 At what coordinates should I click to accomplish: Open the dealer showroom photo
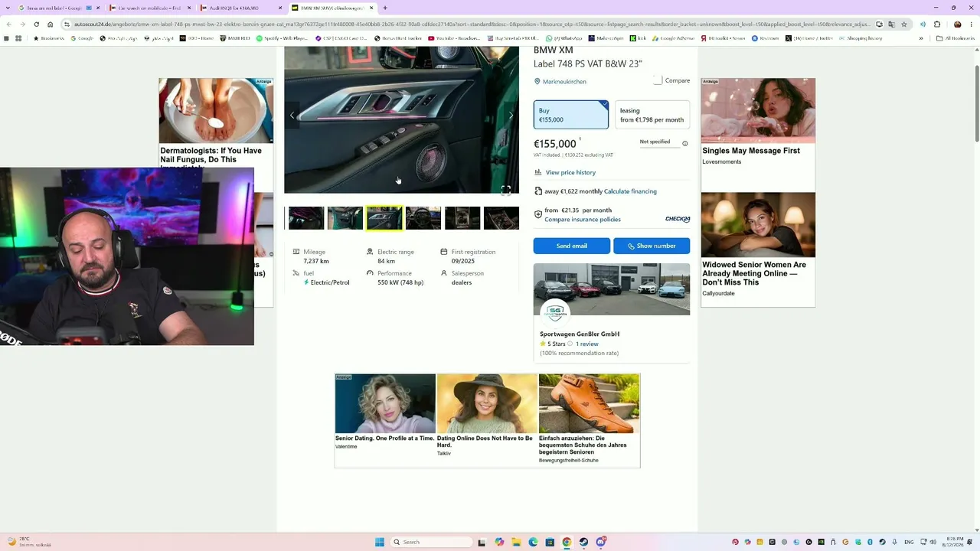(612, 289)
